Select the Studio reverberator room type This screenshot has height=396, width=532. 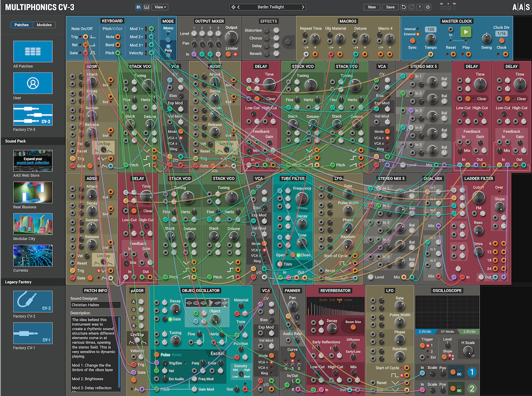tap(323, 300)
